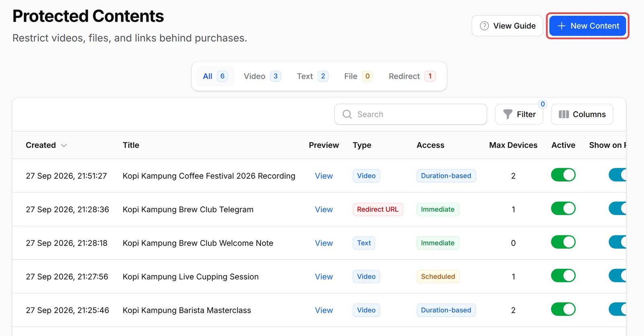Open View preview for Live Cupping Session
The width and height of the screenshot is (644, 336).
click(324, 277)
